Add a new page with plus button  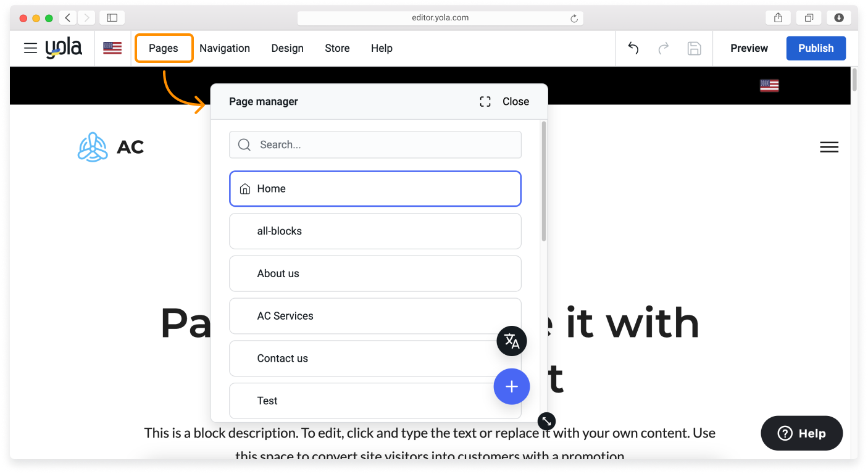pos(512,386)
